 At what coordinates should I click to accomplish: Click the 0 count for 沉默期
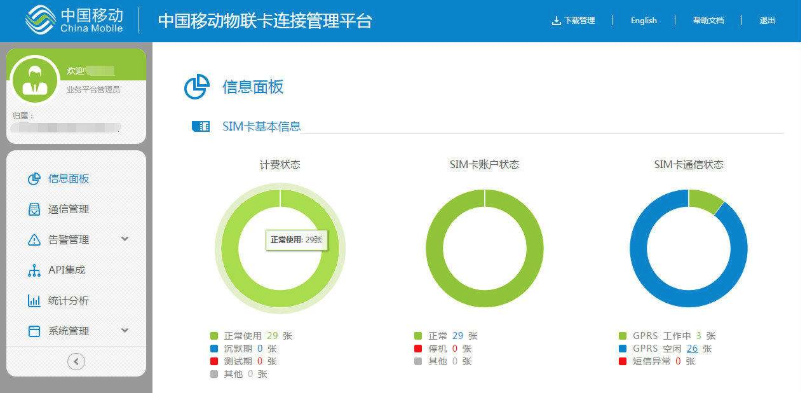(x=260, y=349)
